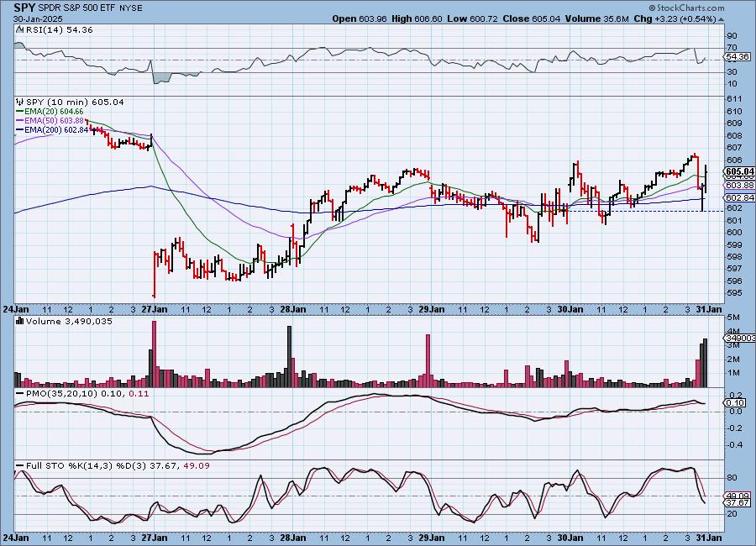Click the Volume 3,490,035 panel label
Viewport: 756px width, 546px height.
point(69,321)
